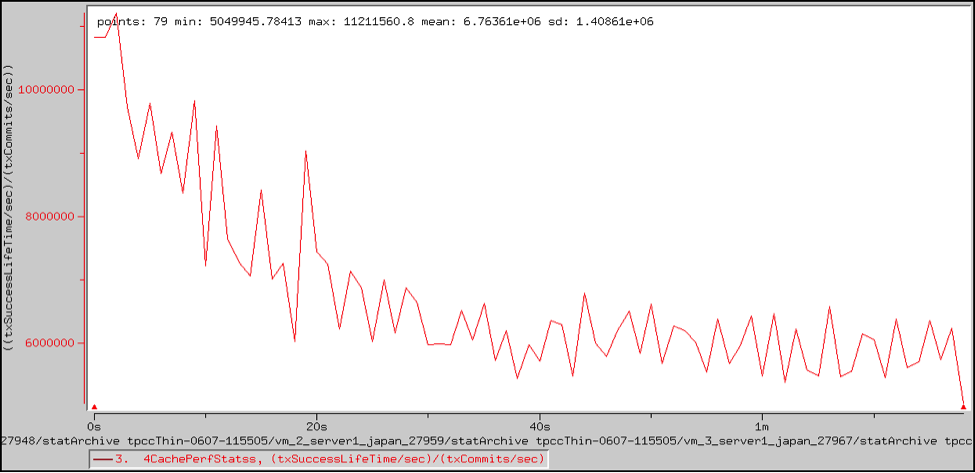Image resolution: width=975 pixels, height=473 pixels.
Task: Click the 'max: 11211560.8' statistic
Action: [x=362, y=22]
